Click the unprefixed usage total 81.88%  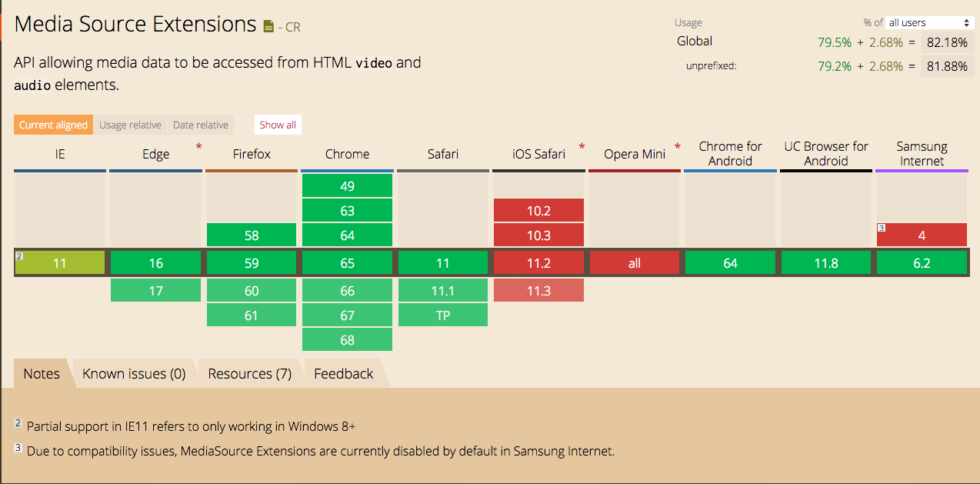947,66
